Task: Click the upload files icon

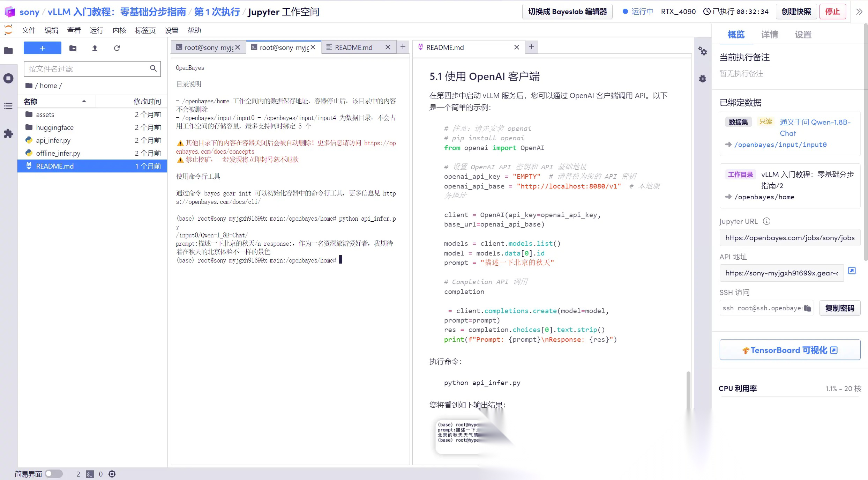Action: (x=95, y=48)
